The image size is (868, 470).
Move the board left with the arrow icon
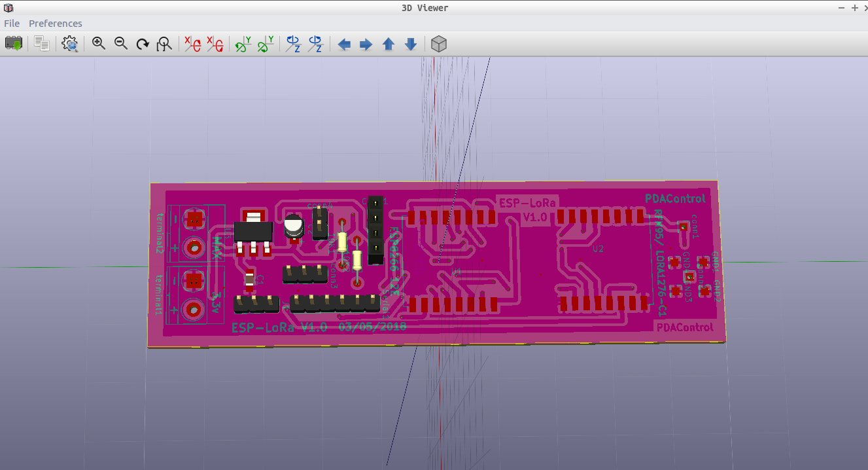(344, 45)
